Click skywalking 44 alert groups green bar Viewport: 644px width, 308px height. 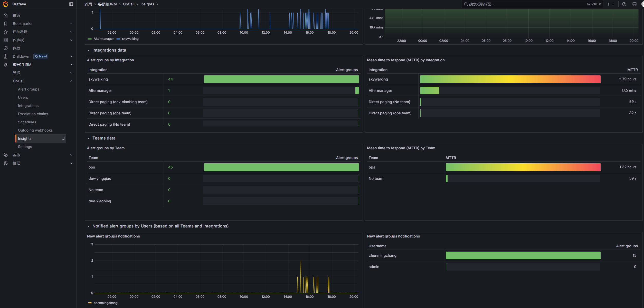(x=281, y=79)
